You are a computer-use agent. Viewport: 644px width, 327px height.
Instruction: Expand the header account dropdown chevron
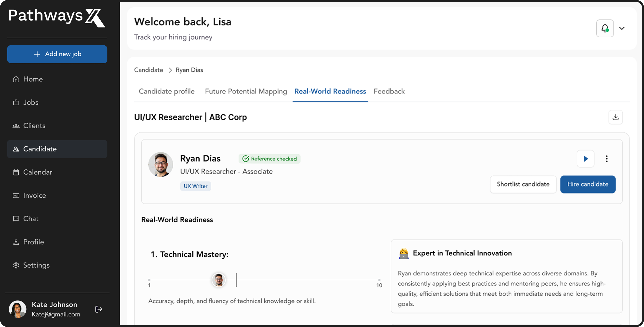point(622,28)
